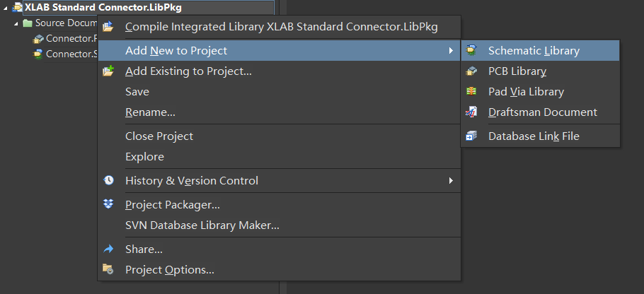
Task: Click the PCB Library icon
Action: pyautogui.click(x=472, y=71)
